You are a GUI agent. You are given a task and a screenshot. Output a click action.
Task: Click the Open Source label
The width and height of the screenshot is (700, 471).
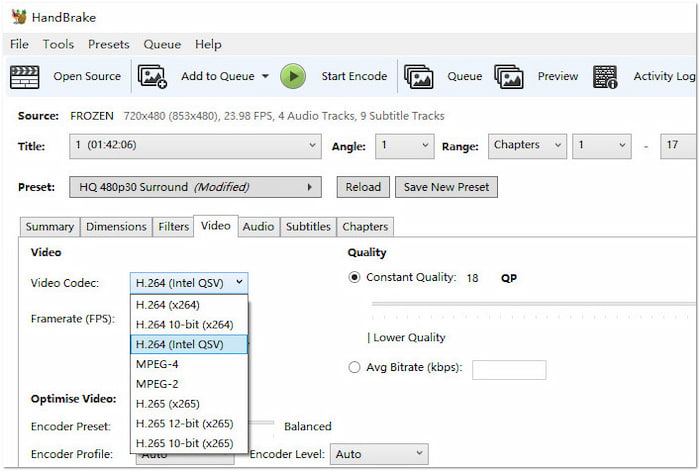(87, 76)
